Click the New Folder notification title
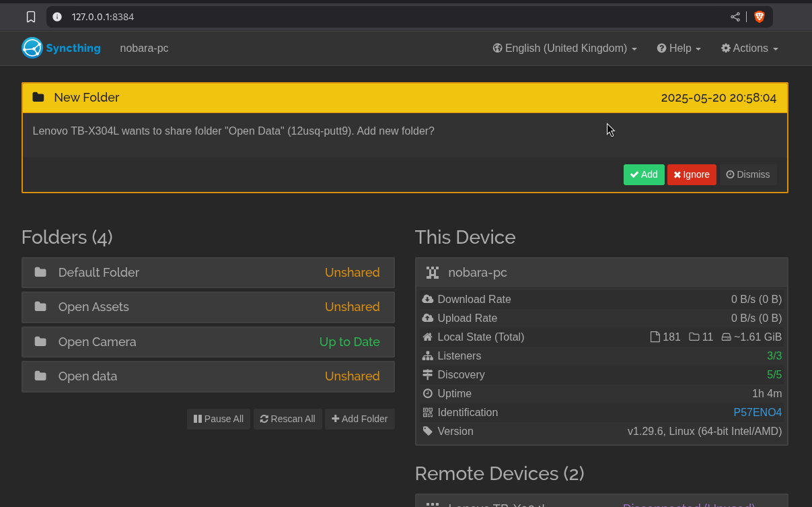This screenshot has height=507, width=812. [87, 98]
